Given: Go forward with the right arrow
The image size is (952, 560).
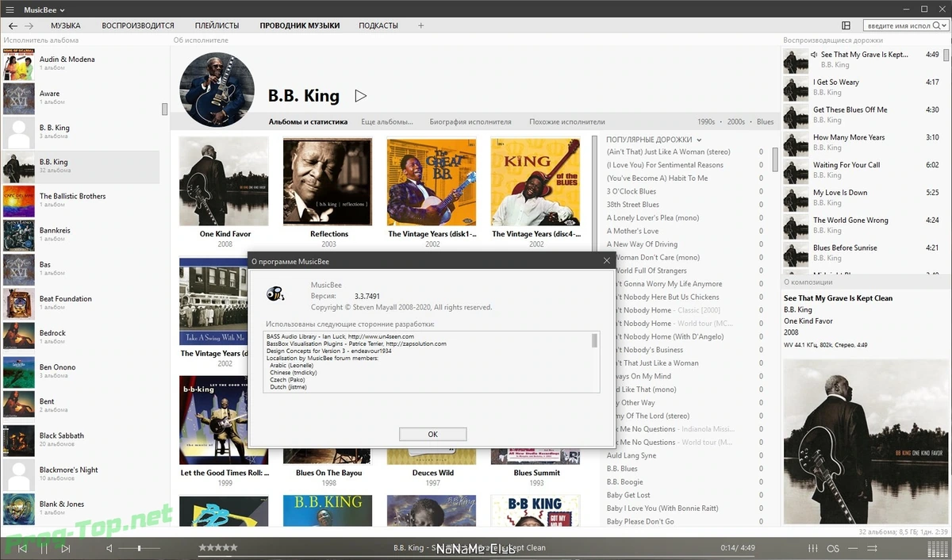Looking at the screenshot, I should click(x=29, y=25).
